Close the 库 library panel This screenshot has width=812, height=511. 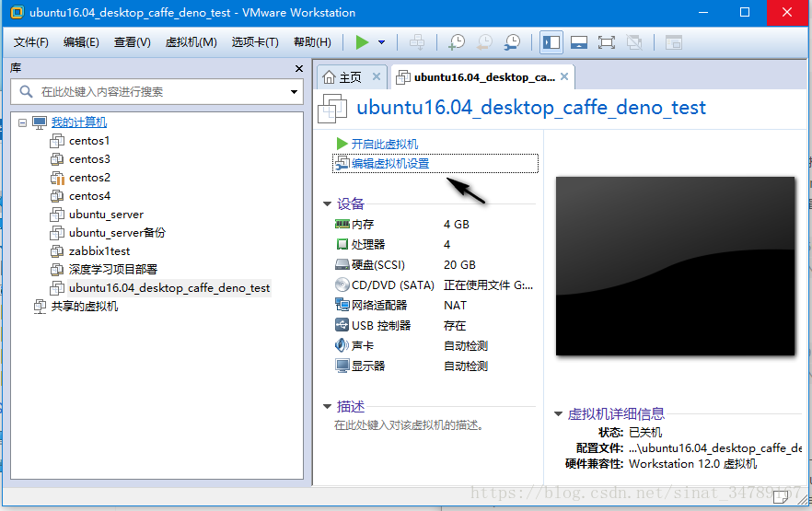click(299, 68)
